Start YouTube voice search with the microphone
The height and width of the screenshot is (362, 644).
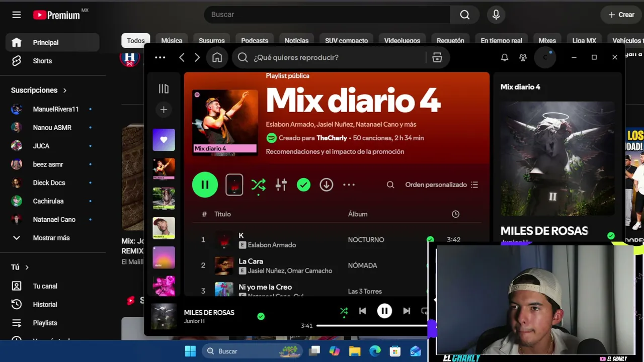tap(496, 15)
